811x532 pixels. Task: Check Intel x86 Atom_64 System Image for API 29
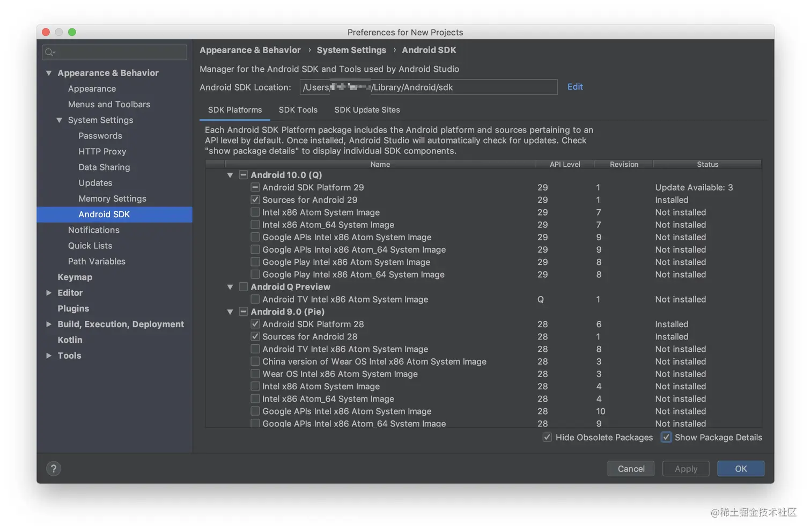click(255, 225)
